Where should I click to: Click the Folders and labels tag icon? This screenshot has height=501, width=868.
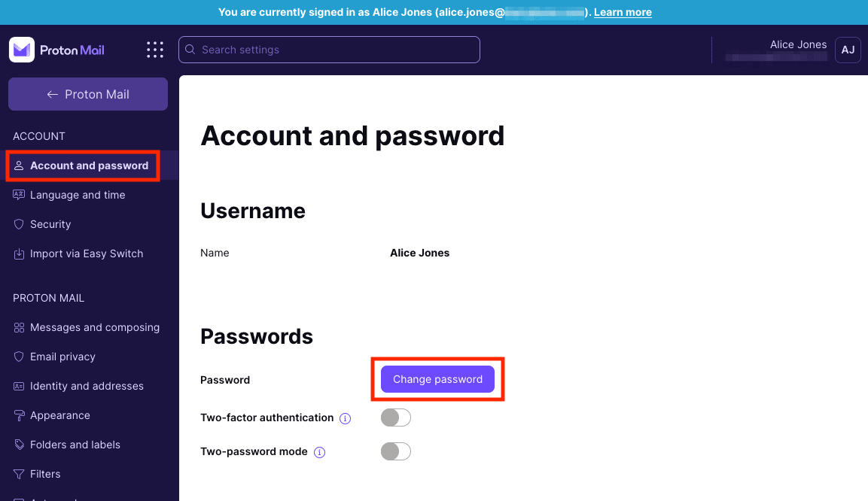pos(19,445)
